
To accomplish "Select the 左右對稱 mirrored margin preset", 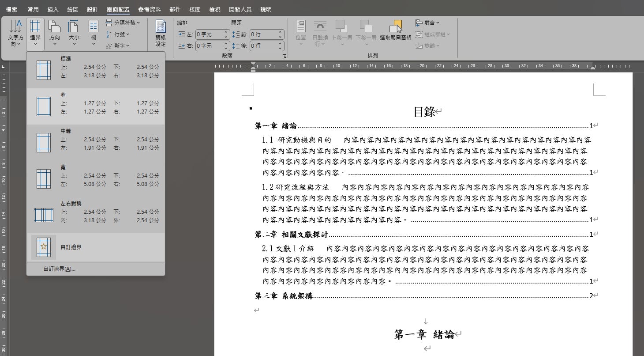I will pyautogui.click(x=96, y=215).
